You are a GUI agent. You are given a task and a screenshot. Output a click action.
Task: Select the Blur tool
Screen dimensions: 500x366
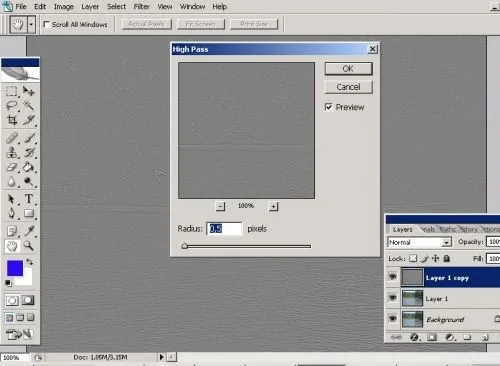[x=12, y=182]
